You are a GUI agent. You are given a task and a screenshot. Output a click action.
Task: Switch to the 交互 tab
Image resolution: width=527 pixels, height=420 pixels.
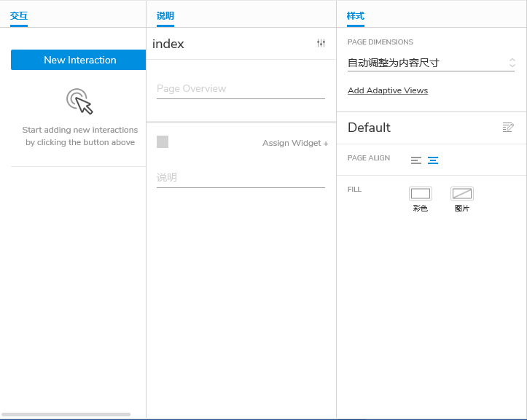click(x=19, y=15)
